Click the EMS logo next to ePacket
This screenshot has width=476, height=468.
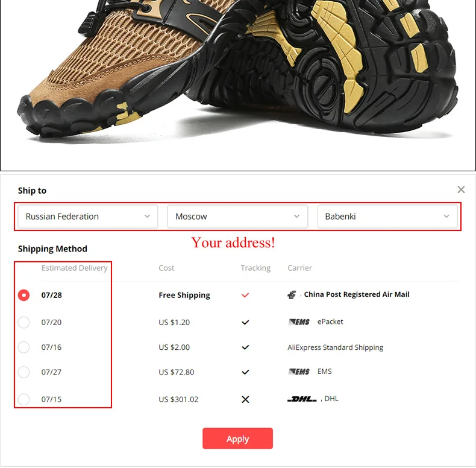[x=299, y=322]
